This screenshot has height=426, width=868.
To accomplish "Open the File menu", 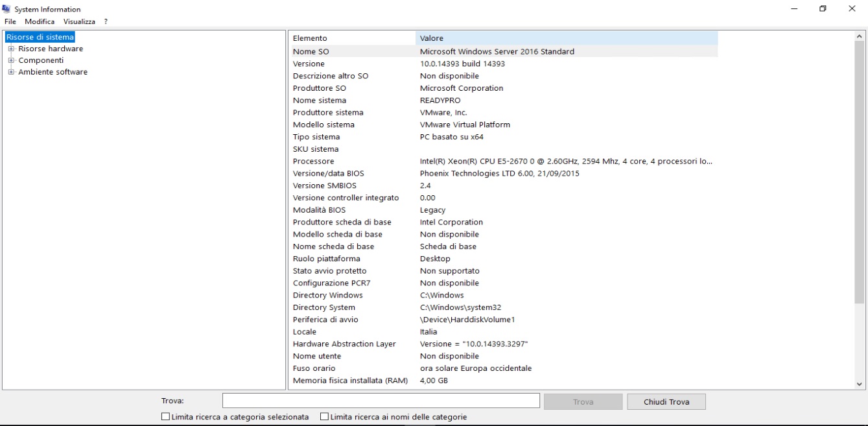I will point(10,21).
